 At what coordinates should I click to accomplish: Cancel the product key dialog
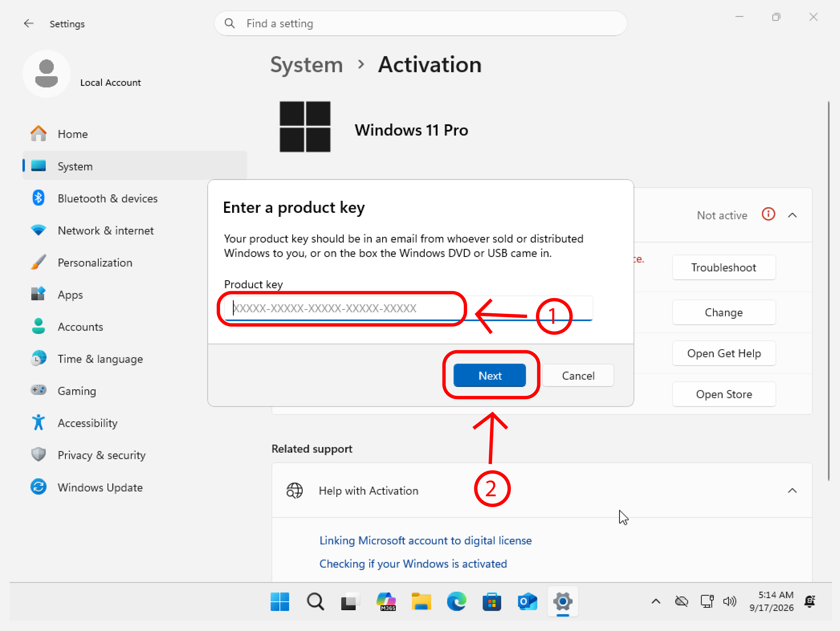coord(578,375)
